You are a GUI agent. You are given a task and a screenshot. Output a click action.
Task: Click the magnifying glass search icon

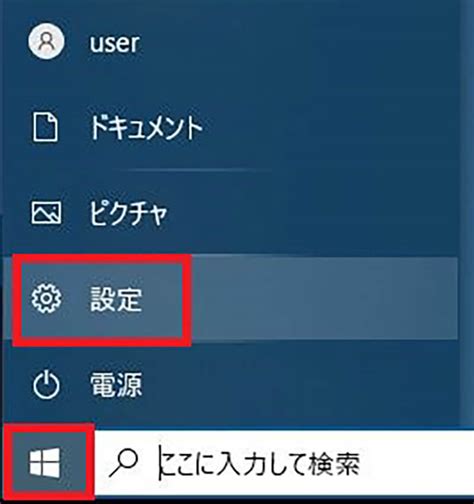[x=123, y=463]
